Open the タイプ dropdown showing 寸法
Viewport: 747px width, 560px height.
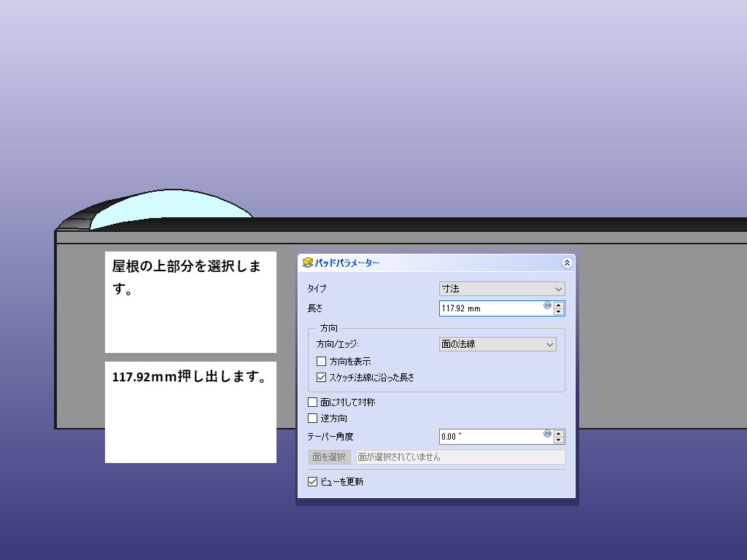pos(501,289)
